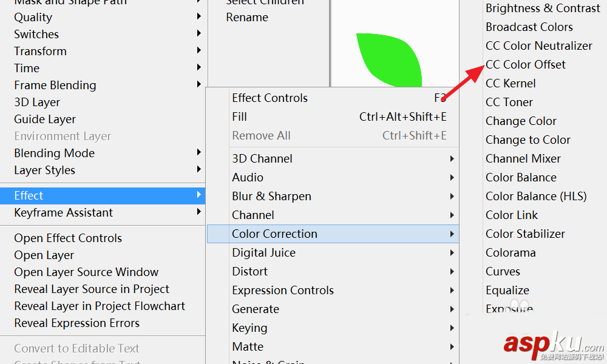This screenshot has height=364, width=607.
Task: Click the Fill effect item
Action: click(239, 116)
